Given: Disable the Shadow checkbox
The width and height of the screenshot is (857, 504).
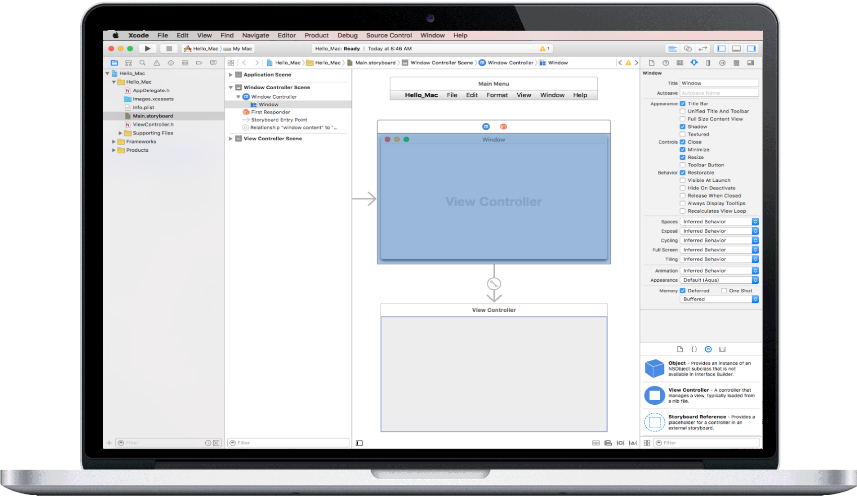Looking at the screenshot, I should click(x=683, y=127).
